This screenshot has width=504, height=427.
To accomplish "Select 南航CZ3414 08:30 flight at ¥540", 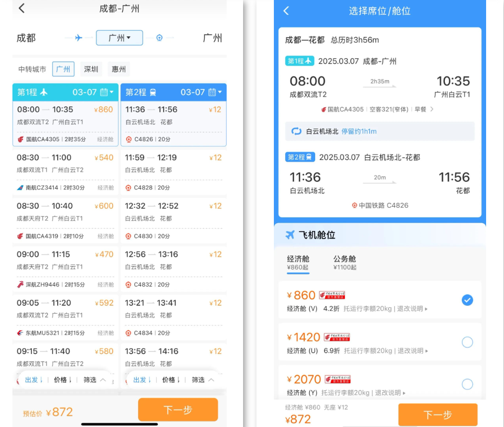I will 65,172.
